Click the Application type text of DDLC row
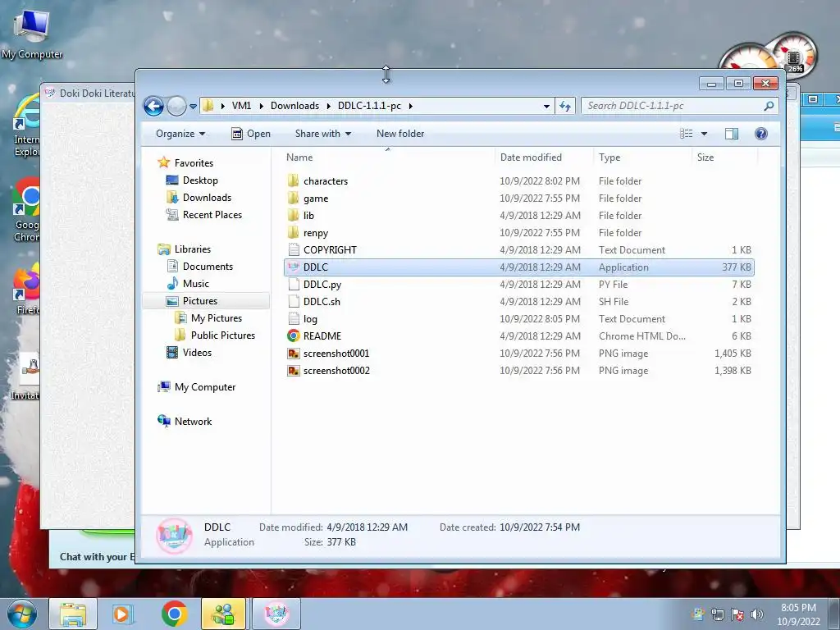The image size is (840, 630). pos(623,267)
